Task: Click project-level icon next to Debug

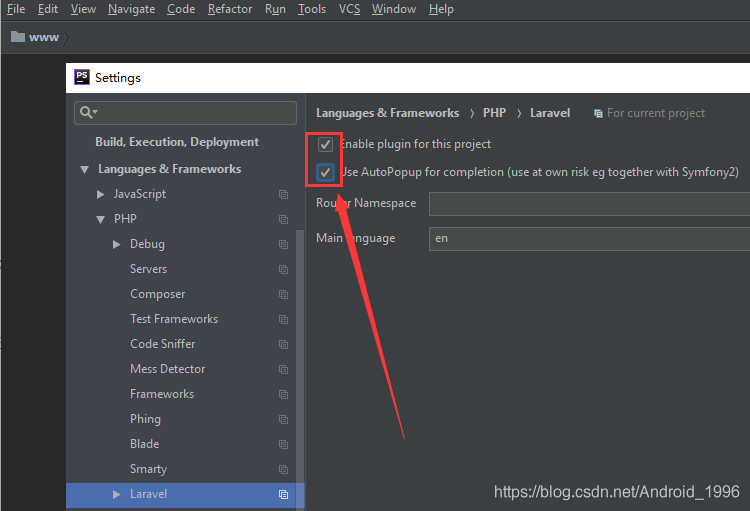Action: [284, 244]
